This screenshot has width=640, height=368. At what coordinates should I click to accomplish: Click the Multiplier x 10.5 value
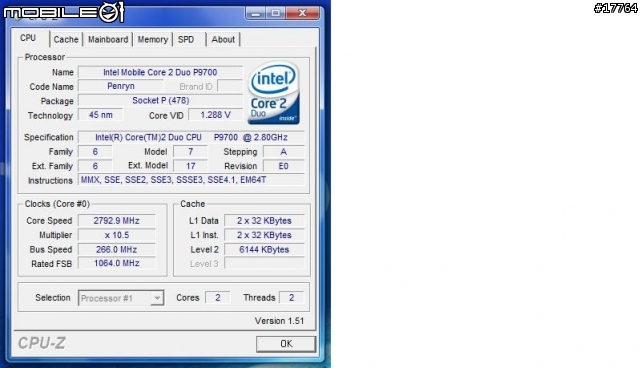coord(116,235)
